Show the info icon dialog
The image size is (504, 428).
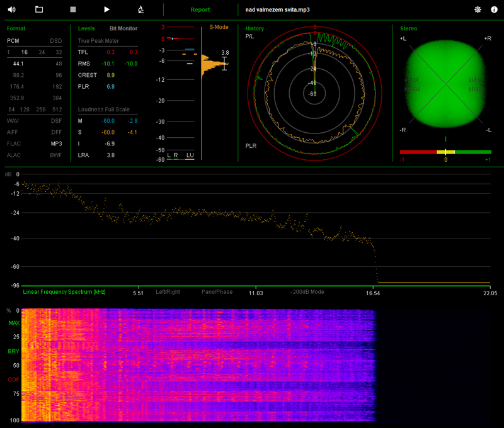tap(494, 9)
